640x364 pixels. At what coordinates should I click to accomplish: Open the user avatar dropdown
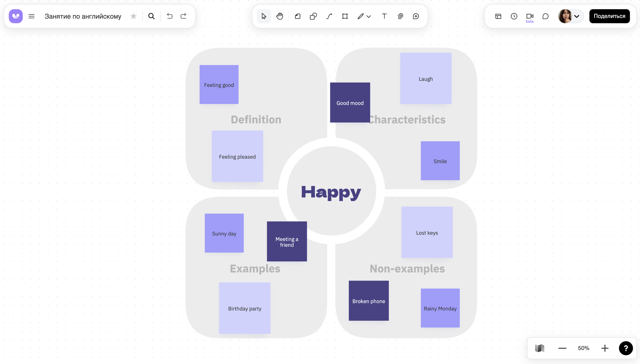(571, 16)
